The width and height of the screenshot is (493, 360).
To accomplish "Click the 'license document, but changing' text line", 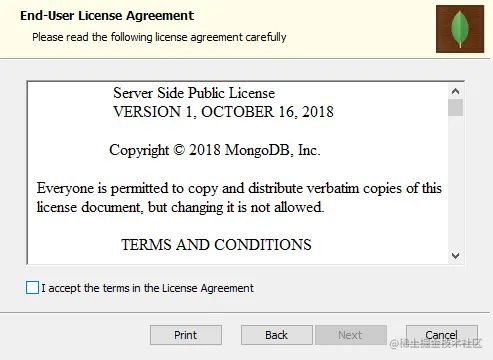I will (180, 207).
